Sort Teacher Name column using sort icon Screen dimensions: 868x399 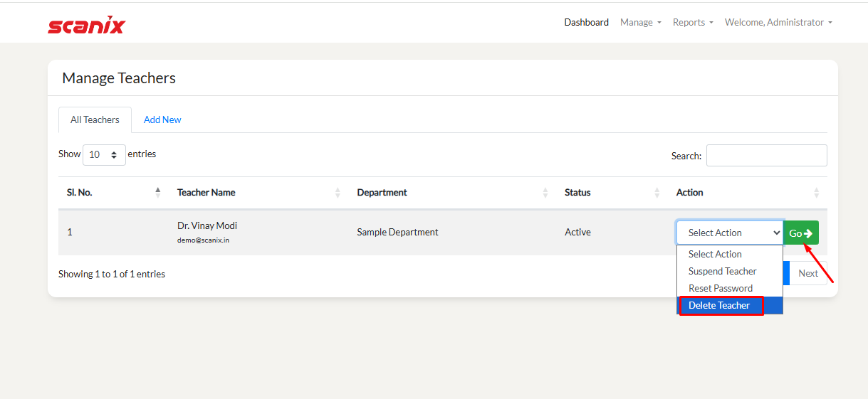[338, 193]
